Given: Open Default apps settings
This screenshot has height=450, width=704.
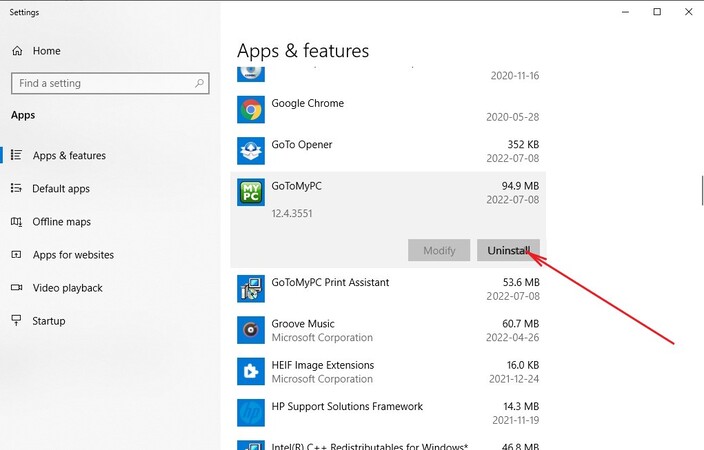Looking at the screenshot, I should coord(61,189).
